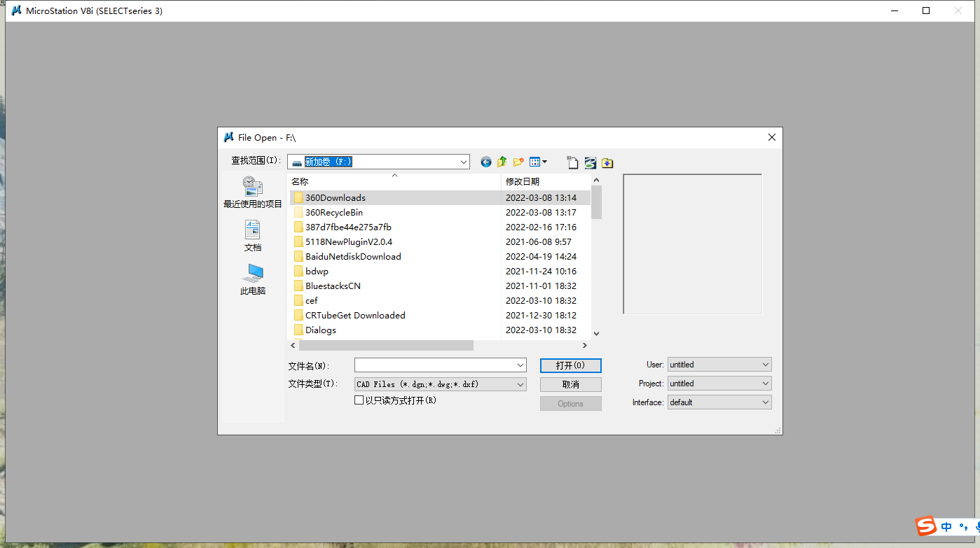Open the starred directory history folder icon

(x=607, y=163)
